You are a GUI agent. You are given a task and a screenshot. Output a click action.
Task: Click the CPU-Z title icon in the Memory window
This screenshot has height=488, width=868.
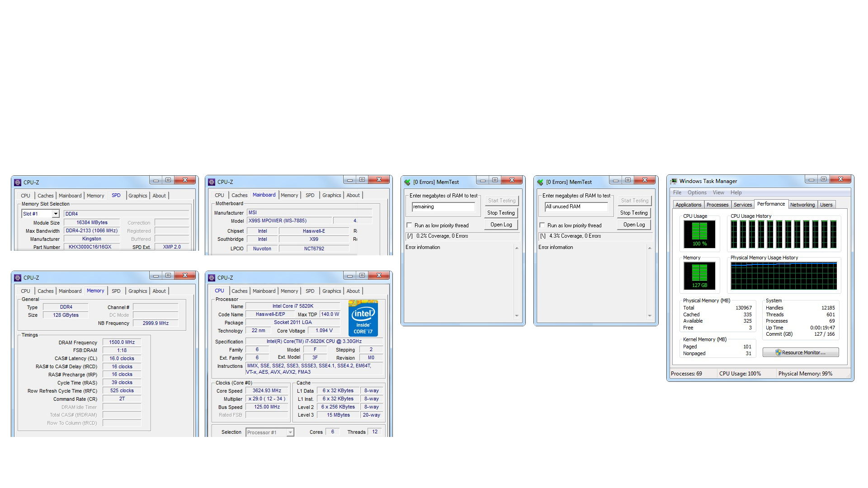18,278
